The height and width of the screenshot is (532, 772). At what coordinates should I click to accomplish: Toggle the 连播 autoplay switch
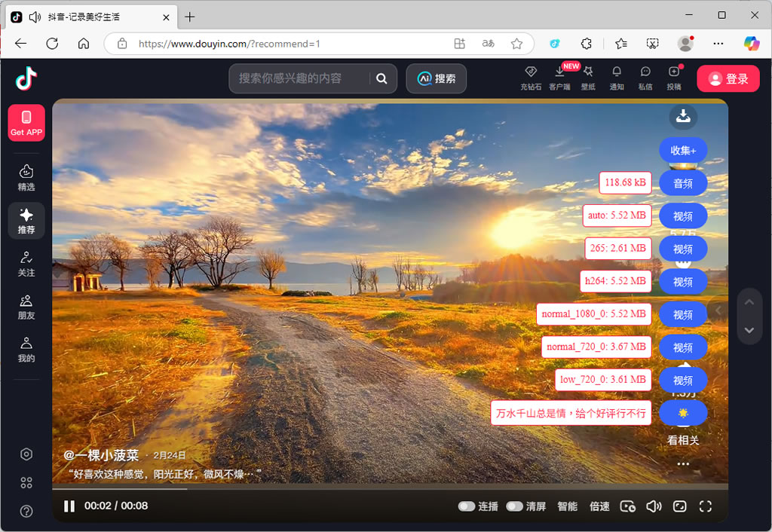467,506
